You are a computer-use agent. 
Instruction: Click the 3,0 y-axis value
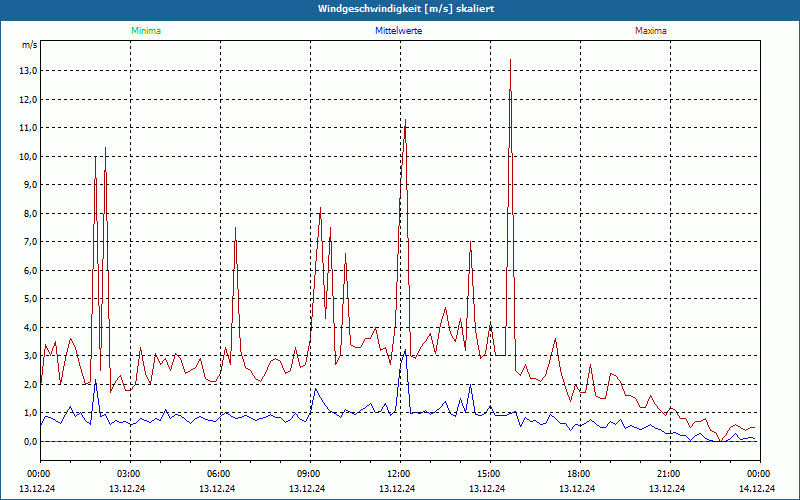tap(30, 356)
